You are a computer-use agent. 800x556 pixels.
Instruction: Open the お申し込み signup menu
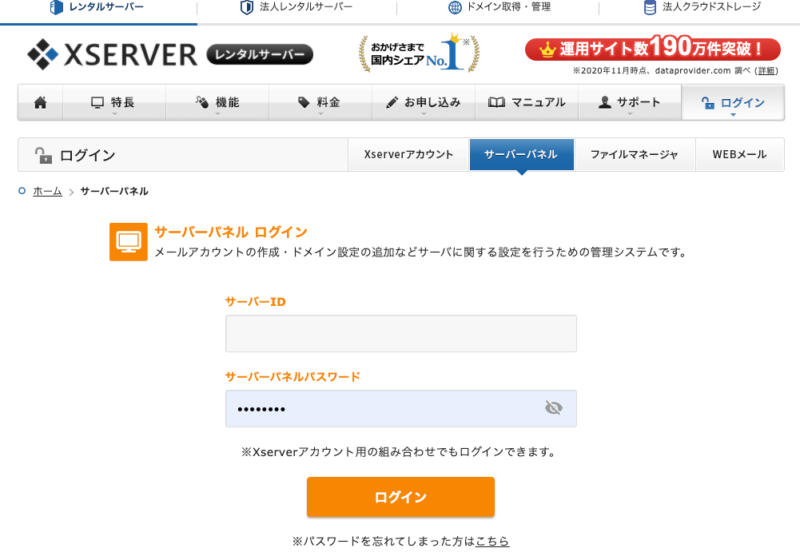(x=423, y=103)
